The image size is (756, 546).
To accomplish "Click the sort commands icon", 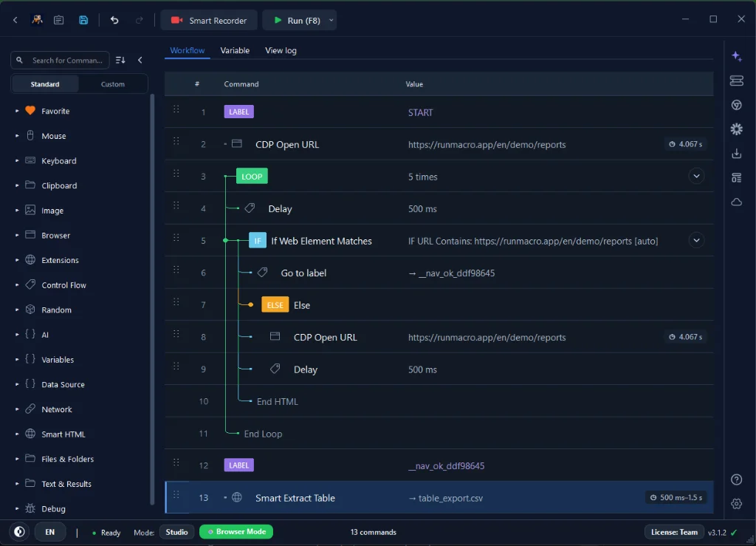I will click(120, 61).
